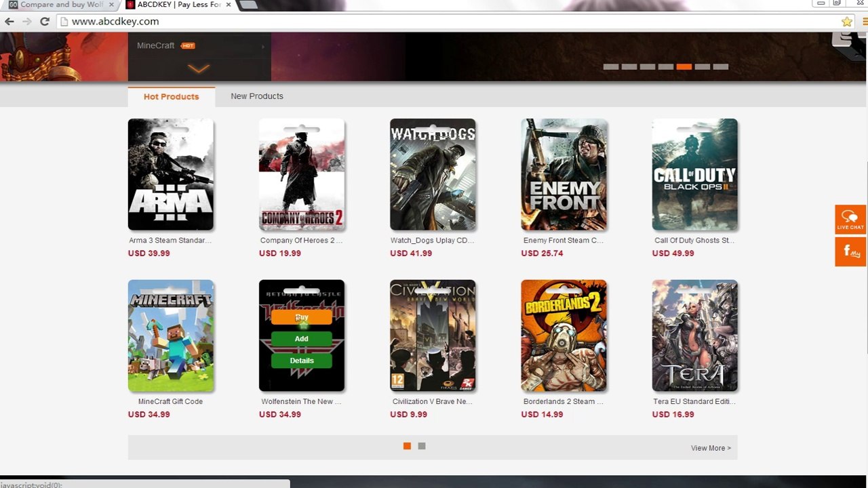The width and height of the screenshot is (868, 488).
Task: Click Add on the Wolfenstein product
Action: (x=302, y=339)
